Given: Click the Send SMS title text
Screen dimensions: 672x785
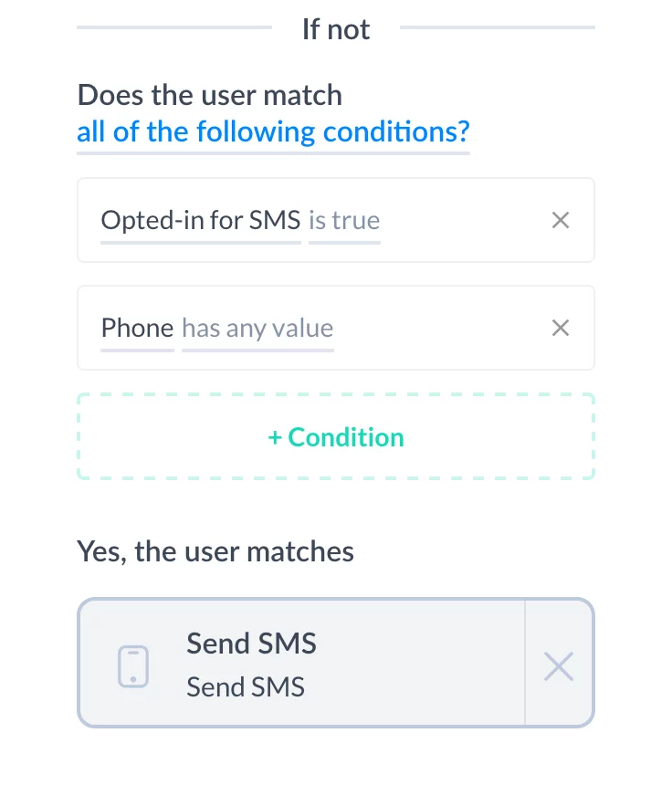Looking at the screenshot, I should tap(251, 643).
